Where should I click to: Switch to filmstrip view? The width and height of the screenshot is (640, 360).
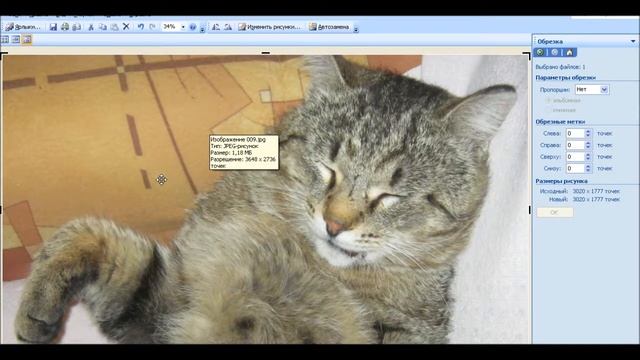(16, 40)
